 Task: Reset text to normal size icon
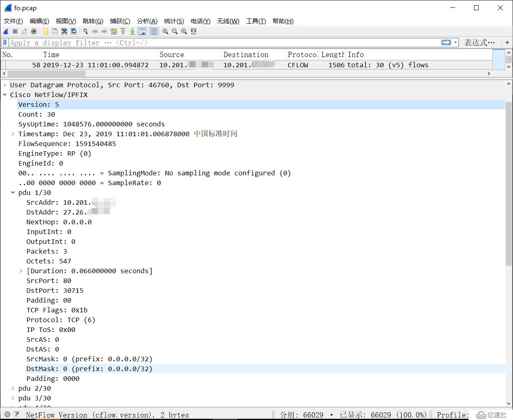tap(184, 31)
